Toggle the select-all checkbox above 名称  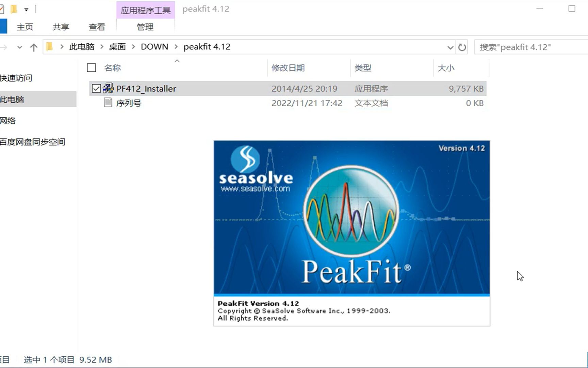tap(91, 68)
